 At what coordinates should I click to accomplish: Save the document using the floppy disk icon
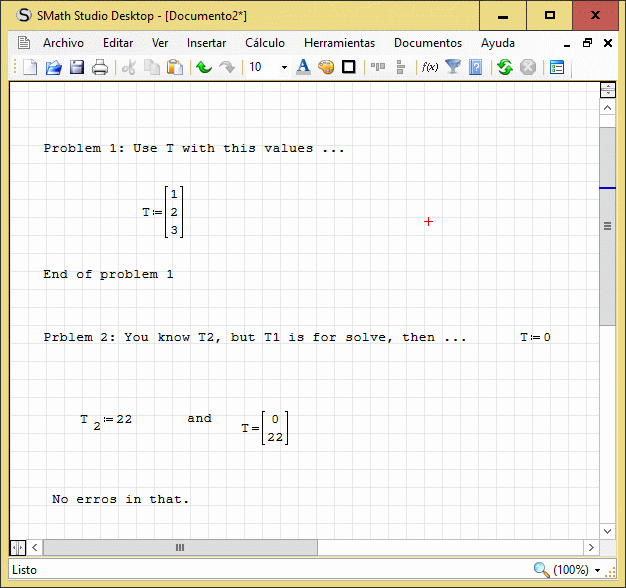[x=76, y=67]
